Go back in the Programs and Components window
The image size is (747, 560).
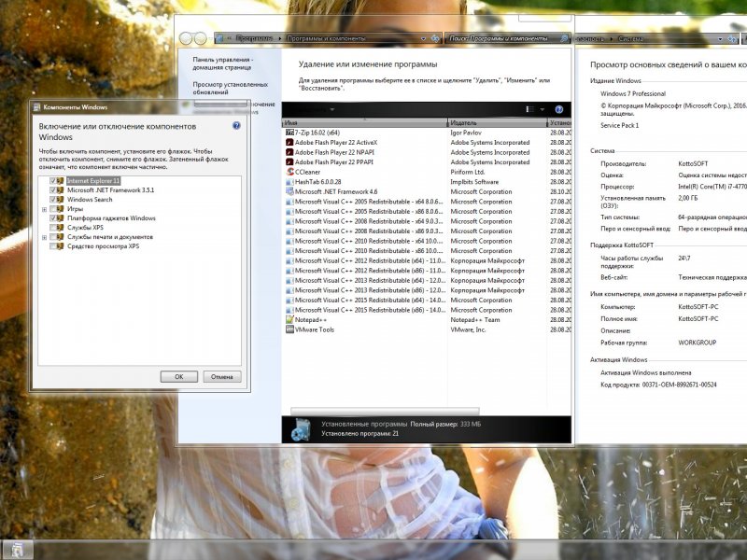(186, 38)
